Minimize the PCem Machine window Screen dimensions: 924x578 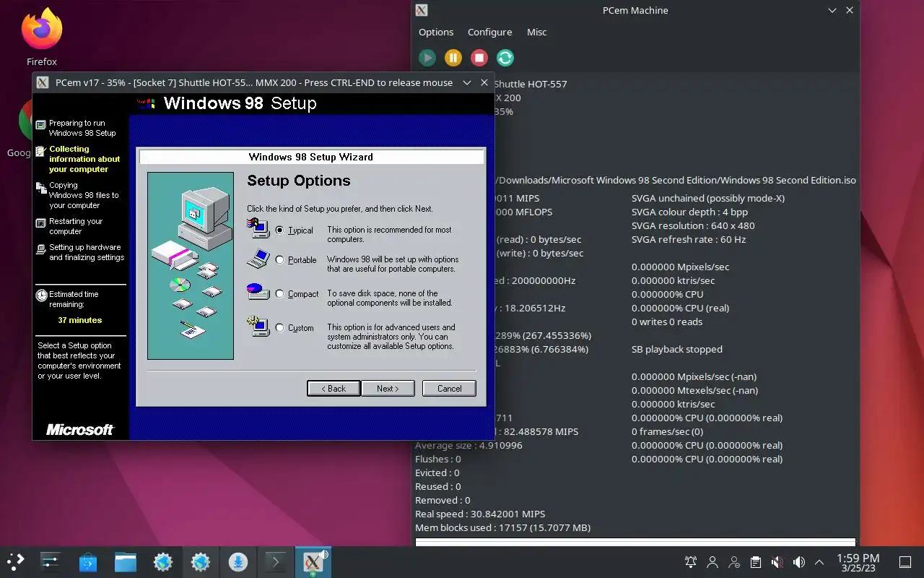pos(832,10)
